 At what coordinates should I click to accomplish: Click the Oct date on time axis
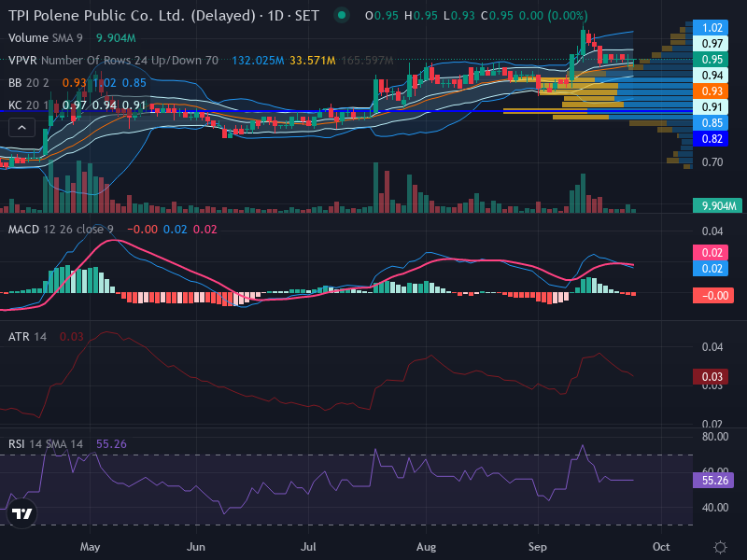[661, 547]
